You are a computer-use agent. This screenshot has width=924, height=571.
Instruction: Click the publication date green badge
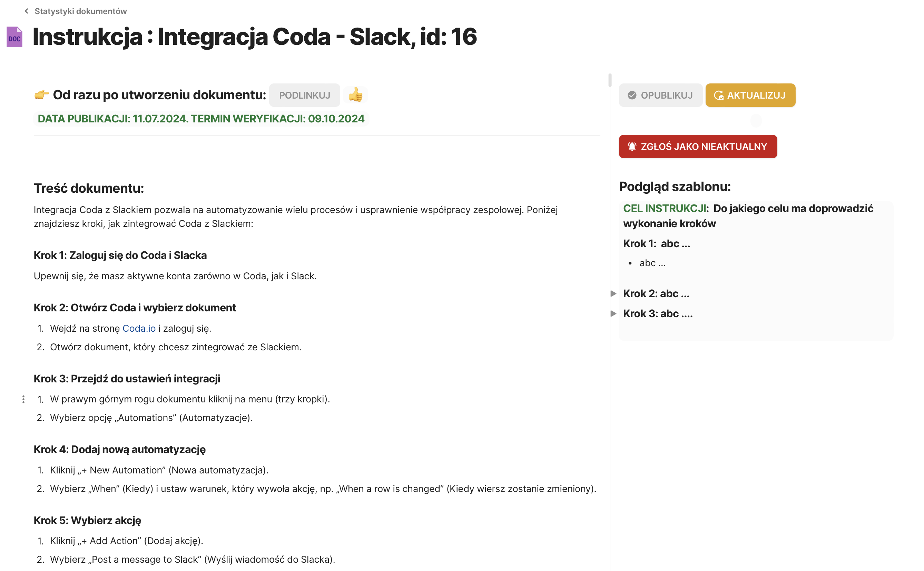(x=201, y=119)
